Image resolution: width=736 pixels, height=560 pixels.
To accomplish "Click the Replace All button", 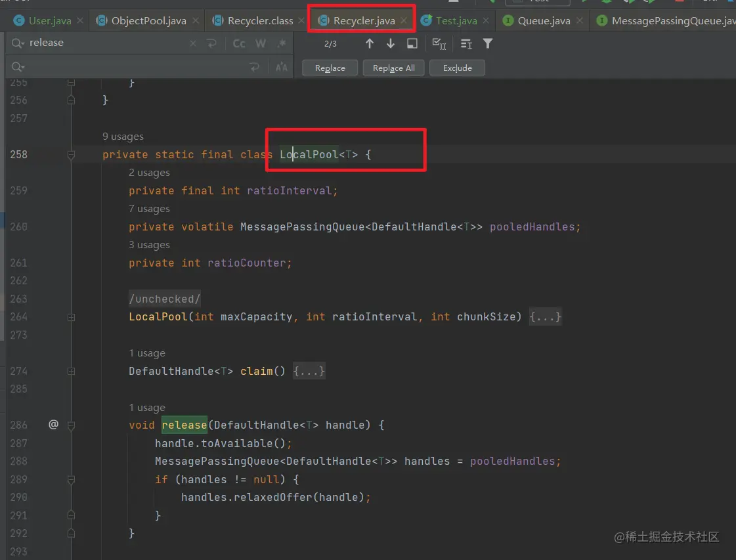I will click(393, 68).
